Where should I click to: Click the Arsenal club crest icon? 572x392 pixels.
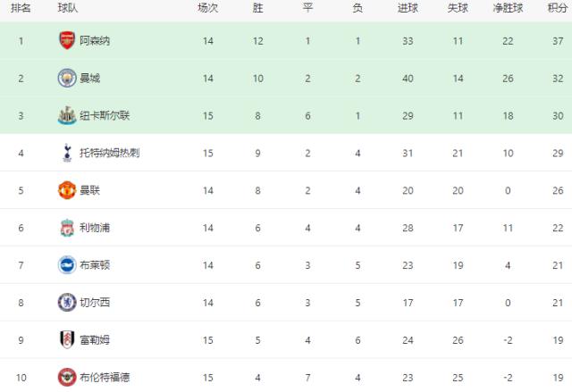point(67,40)
